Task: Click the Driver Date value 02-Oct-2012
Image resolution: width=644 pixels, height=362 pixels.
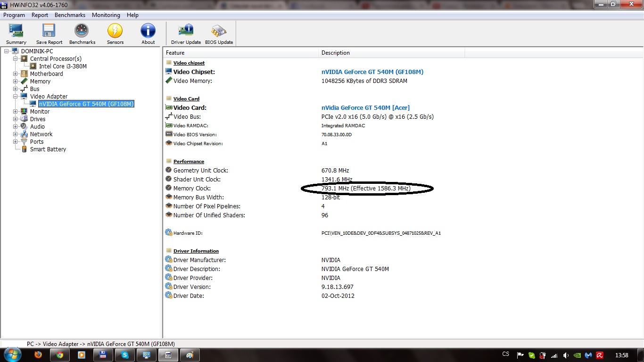Action: [338, 296]
